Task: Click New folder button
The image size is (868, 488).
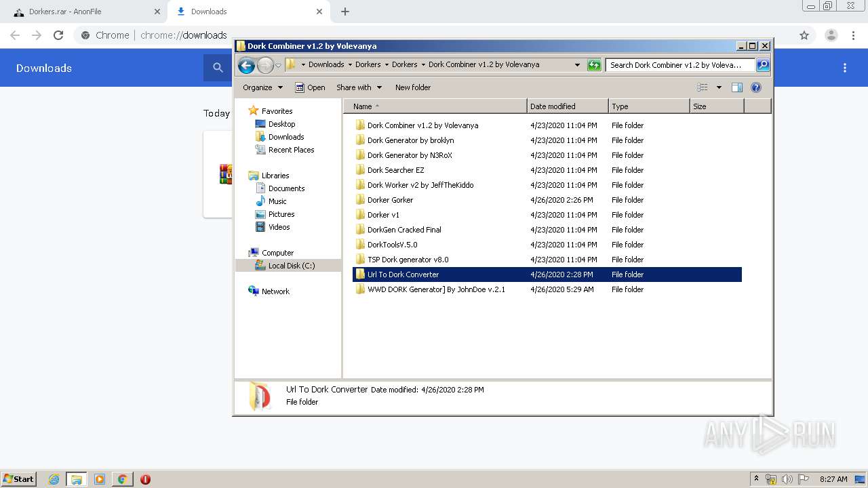Action: tap(413, 87)
